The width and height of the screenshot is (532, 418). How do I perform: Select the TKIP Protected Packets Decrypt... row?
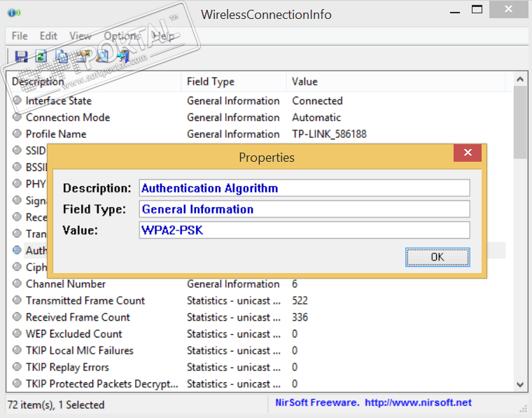256,384
